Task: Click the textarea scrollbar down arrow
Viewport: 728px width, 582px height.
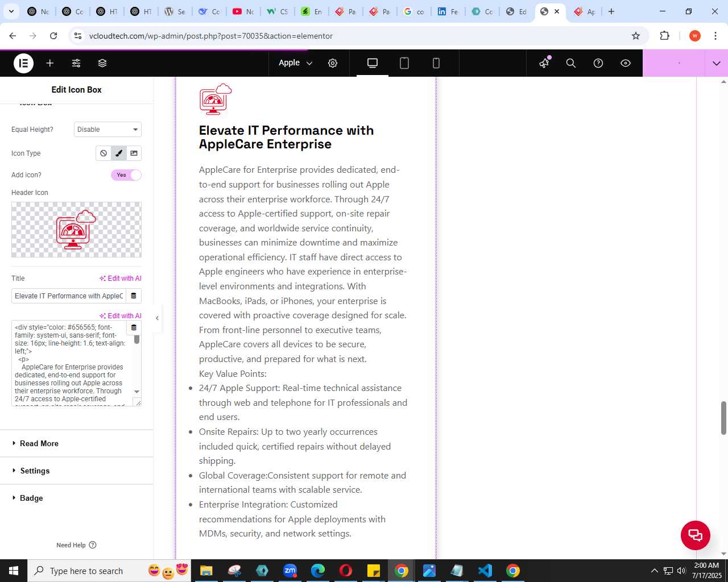Action: click(136, 392)
